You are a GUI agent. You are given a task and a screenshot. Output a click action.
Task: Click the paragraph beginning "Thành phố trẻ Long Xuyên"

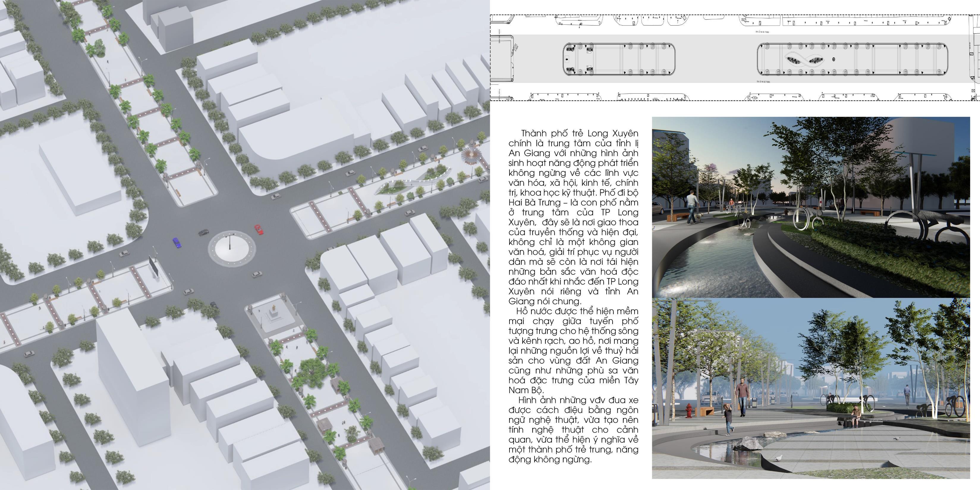click(x=573, y=217)
